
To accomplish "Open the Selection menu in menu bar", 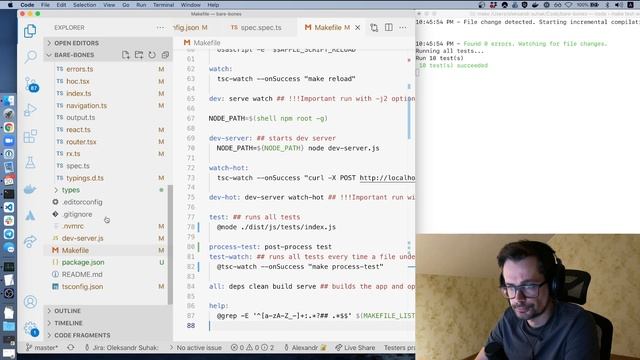I will pyautogui.click(x=84, y=5).
